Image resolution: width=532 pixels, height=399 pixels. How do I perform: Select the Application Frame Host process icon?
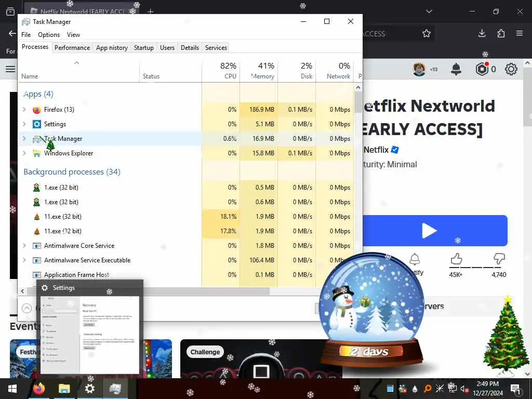pos(37,275)
